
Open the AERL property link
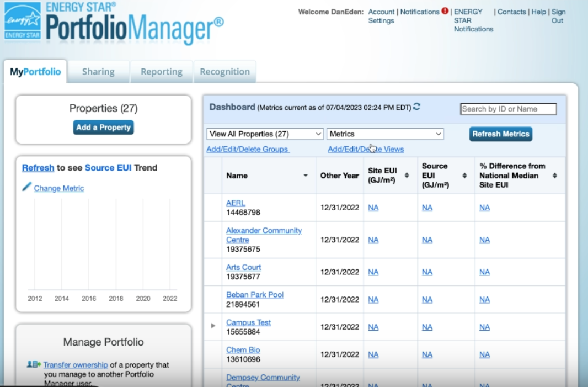click(236, 203)
